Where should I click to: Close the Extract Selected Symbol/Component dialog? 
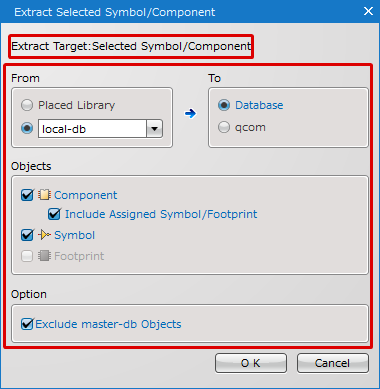(368, 11)
